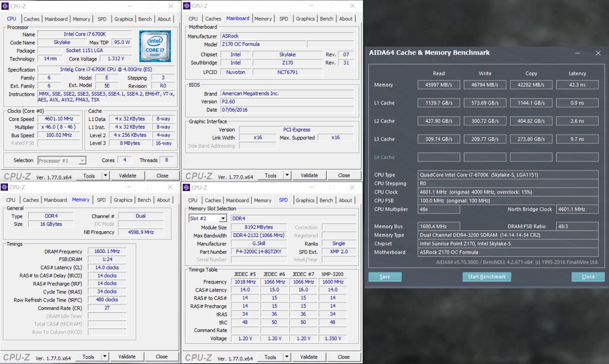Screen dimensions: 609x364
Task: Click the SPD Ext. value XMP 2.0
Action: (339, 251)
